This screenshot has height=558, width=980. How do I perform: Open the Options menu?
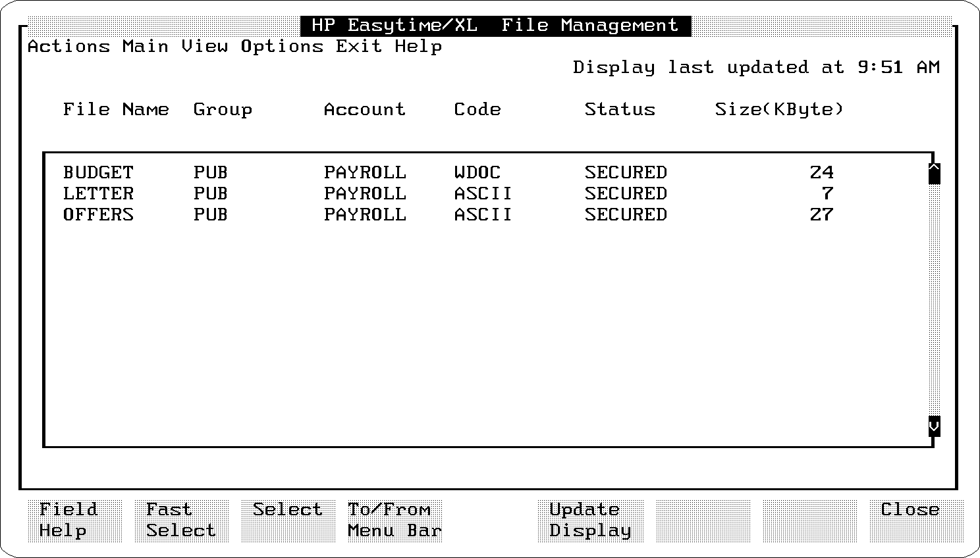[x=282, y=47]
